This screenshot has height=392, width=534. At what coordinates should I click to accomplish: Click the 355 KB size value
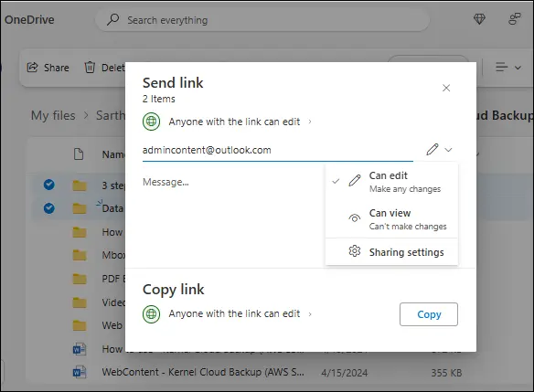pos(446,373)
